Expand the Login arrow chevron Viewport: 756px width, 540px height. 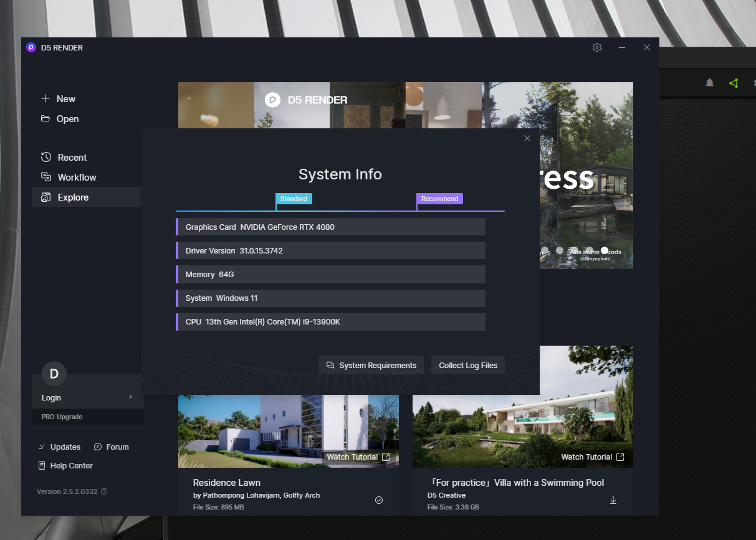(x=130, y=397)
